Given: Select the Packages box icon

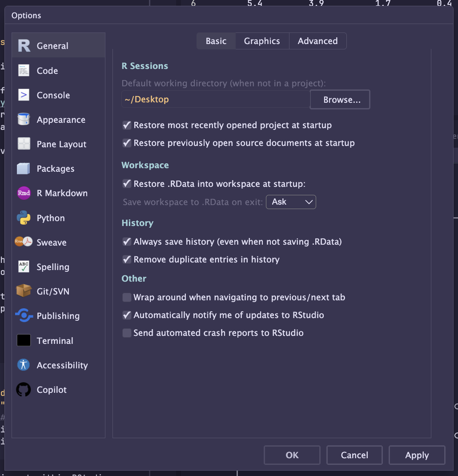Looking at the screenshot, I should coord(24,169).
